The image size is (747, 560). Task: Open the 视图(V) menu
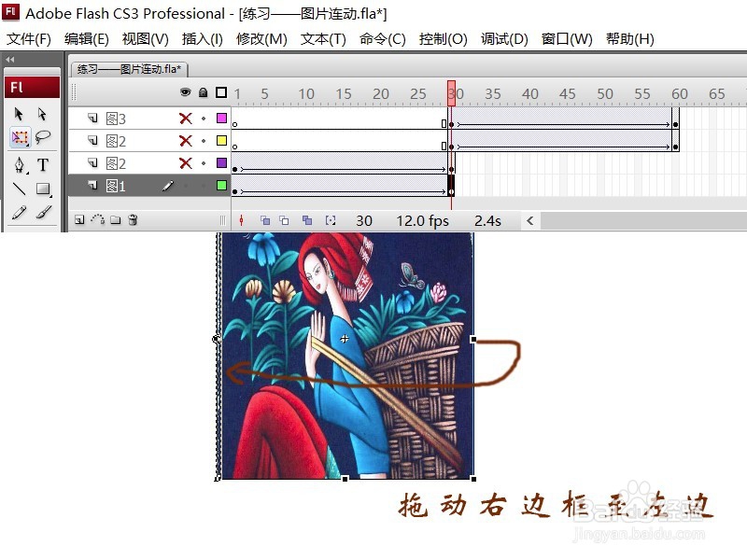(146, 39)
